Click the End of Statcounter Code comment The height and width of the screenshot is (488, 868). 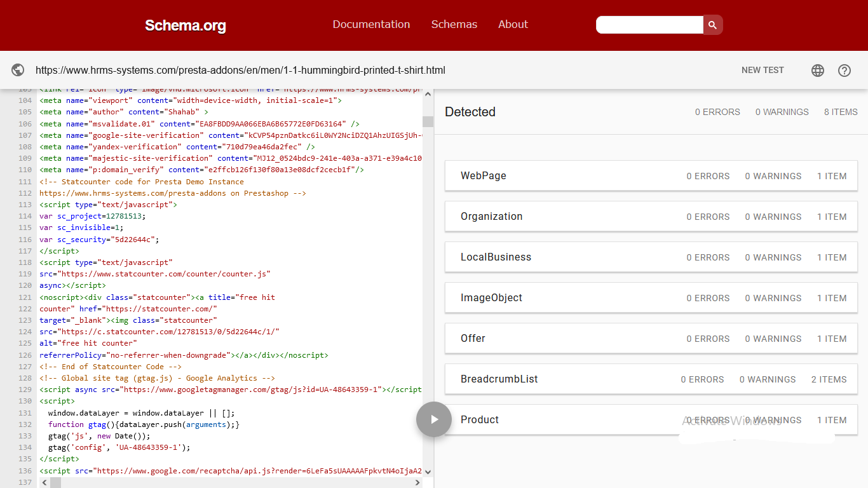click(111, 367)
